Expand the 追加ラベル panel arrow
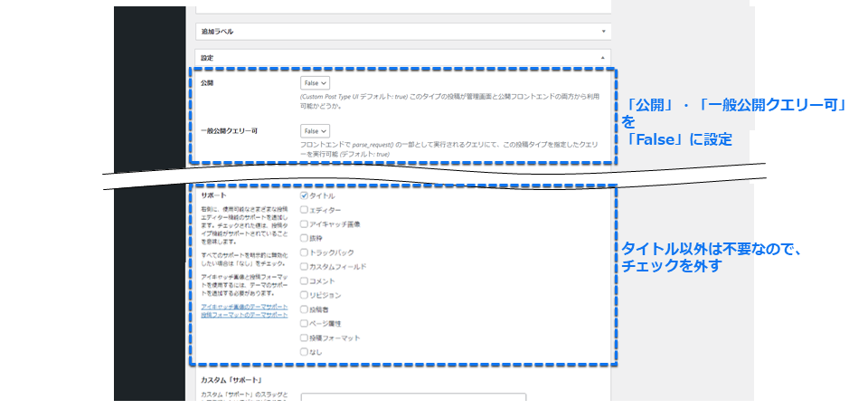Screen dimensions: 868x409 (603, 31)
